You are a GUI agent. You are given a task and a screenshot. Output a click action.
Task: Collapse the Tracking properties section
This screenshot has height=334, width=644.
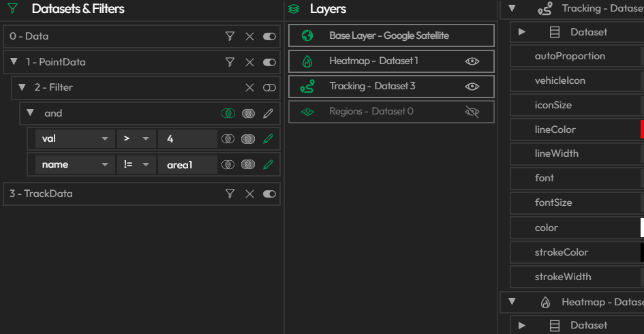[512, 7]
